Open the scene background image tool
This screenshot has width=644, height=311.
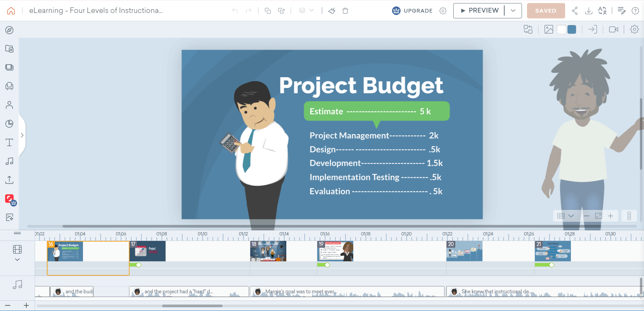(549, 29)
